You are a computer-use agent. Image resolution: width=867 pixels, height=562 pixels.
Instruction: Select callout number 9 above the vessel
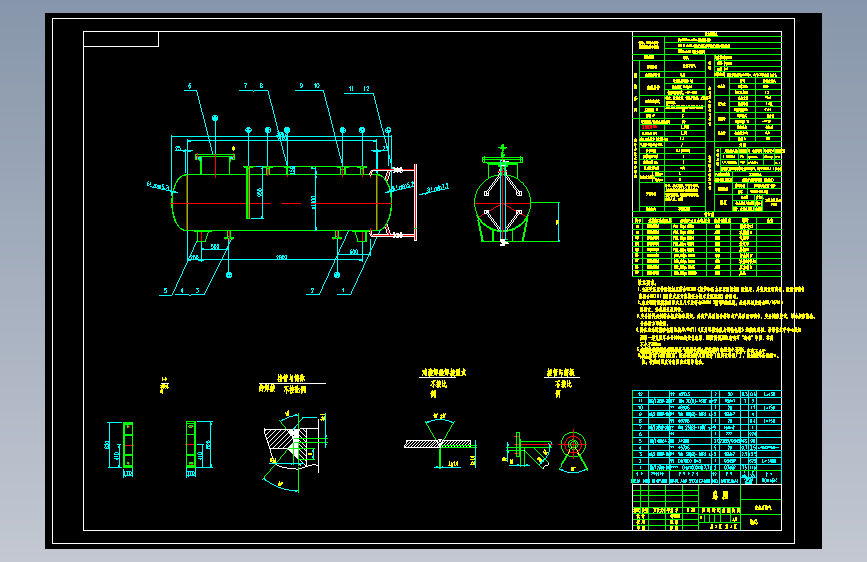(301, 86)
